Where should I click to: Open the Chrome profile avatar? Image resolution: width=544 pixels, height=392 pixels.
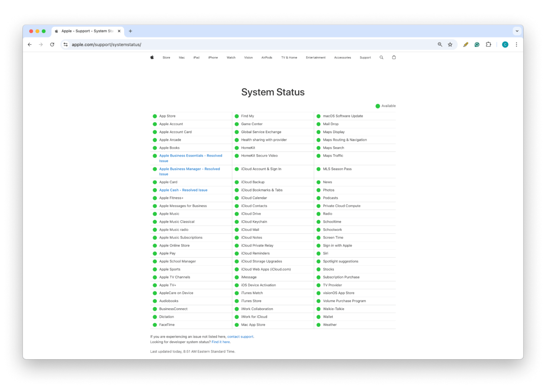click(505, 45)
